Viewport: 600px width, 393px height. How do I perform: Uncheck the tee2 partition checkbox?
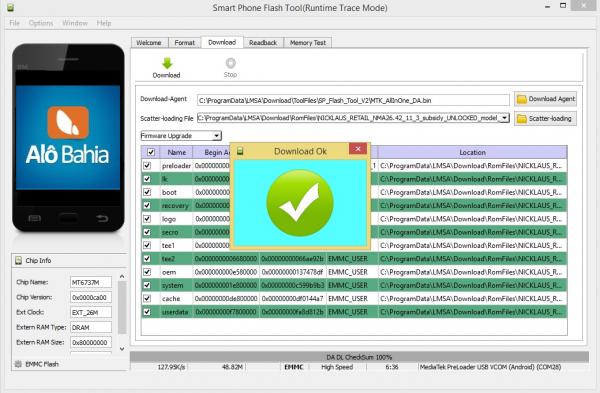[147, 259]
